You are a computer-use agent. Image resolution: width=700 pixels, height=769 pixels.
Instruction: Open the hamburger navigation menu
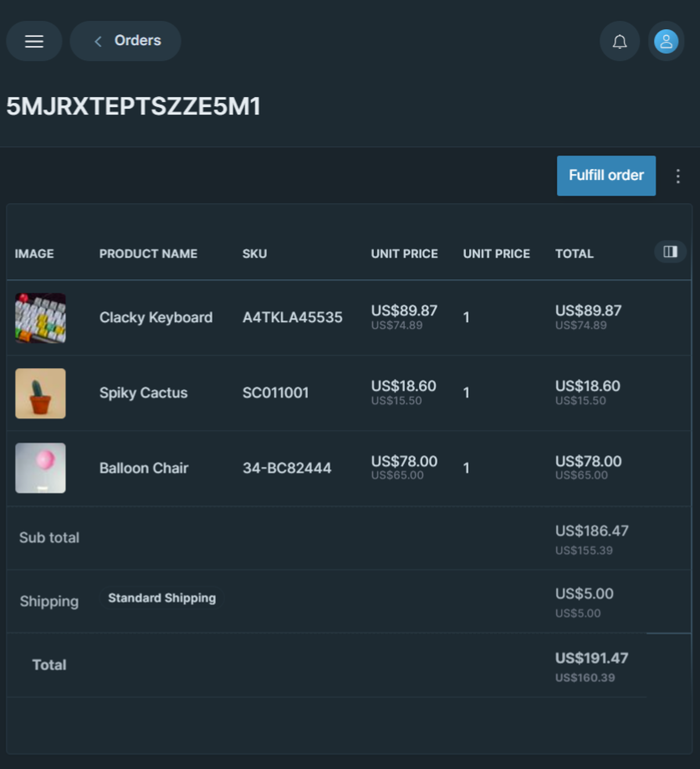point(34,41)
